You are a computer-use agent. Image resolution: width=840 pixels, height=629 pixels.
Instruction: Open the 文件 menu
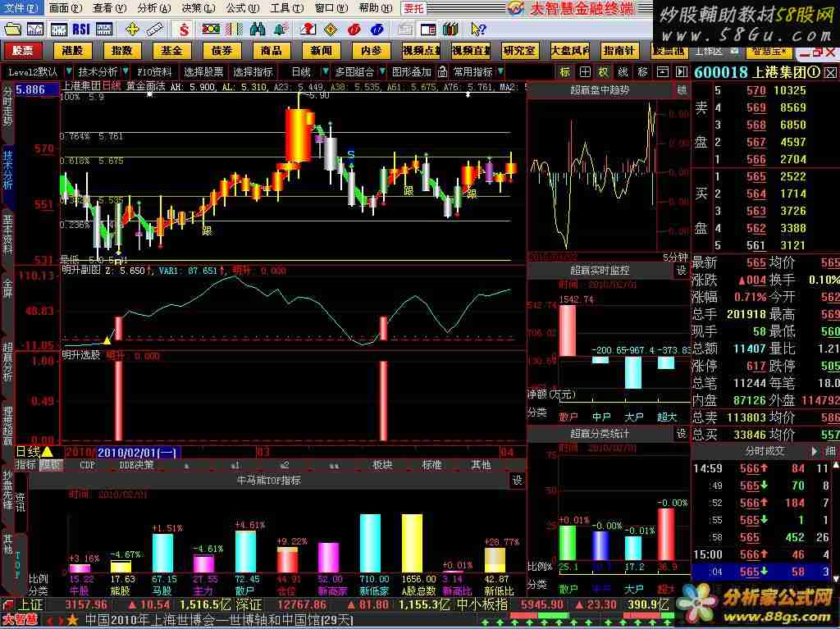tap(21, 8)
